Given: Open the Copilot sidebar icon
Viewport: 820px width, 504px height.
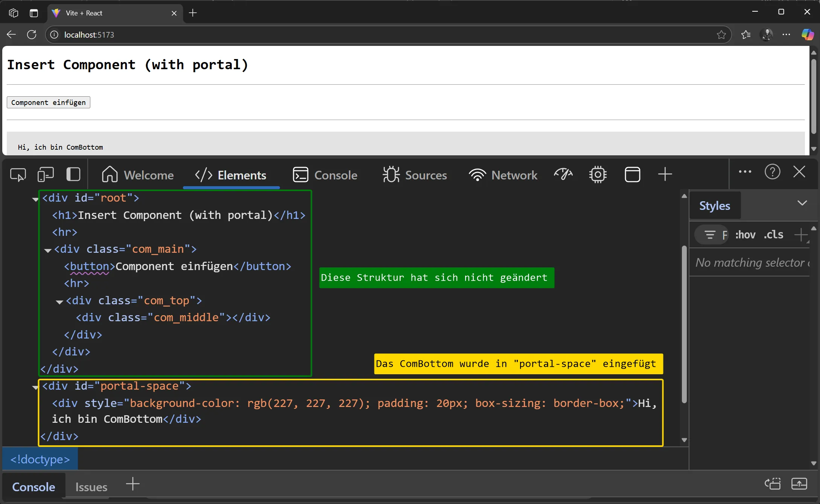Looking at the screenshot, I should click(808, 35).
